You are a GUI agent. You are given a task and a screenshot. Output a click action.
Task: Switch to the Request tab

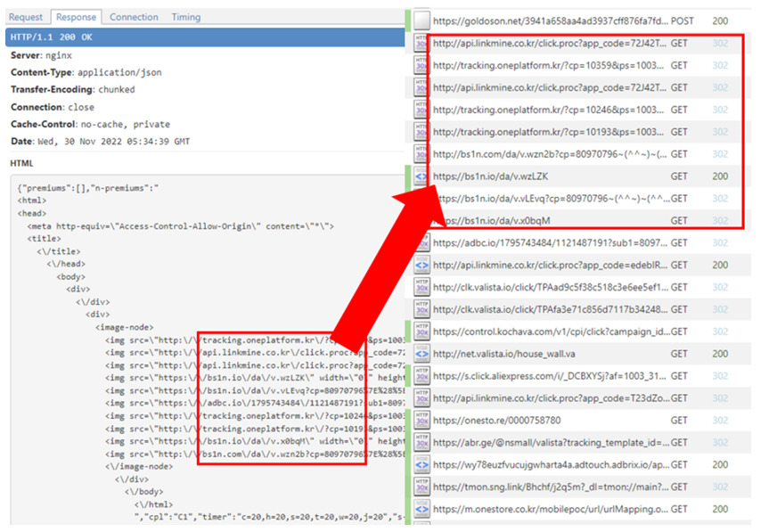pyautogui.click(x=26, y=17)
